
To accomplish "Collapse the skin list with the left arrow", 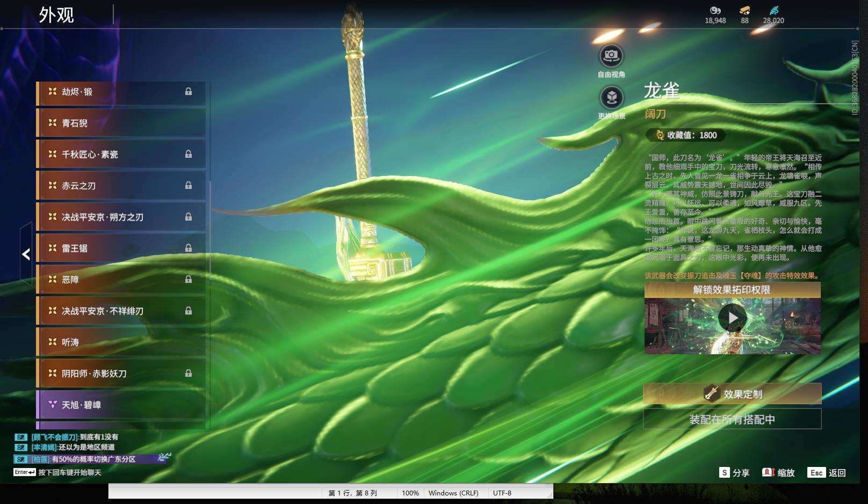I will (26, 254).
